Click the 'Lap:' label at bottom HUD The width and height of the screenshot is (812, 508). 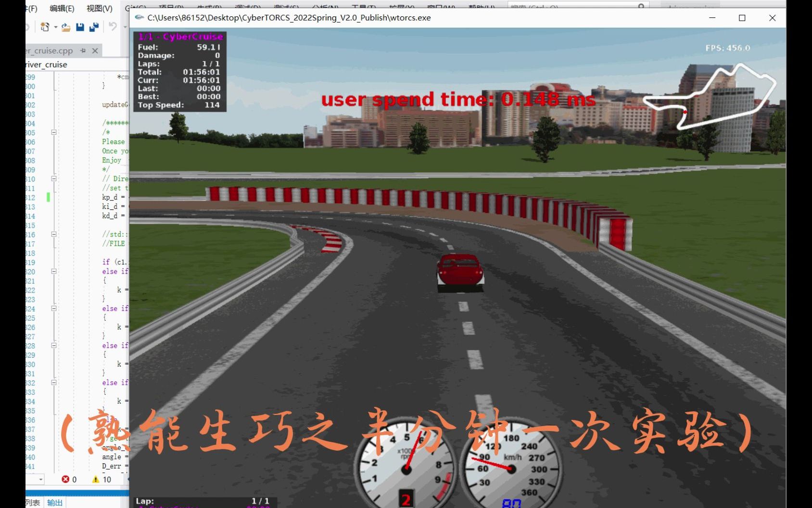[x=145, y=501]
